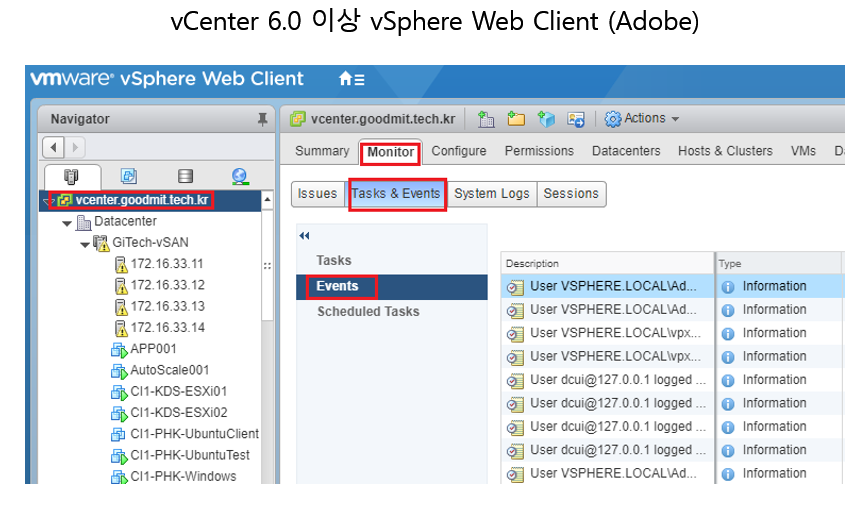Select the last visible 'User VSPHERE.LOCAL\Ad...' event
Image resolution: width=866 pixels, height=505 pixels.
pyautogui.click(x=608, y=474)
